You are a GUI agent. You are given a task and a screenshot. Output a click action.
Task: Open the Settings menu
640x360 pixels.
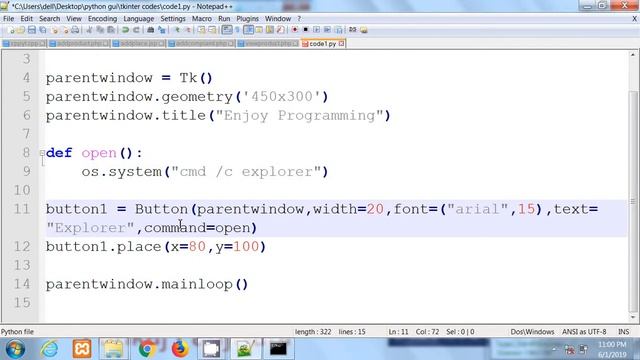173,19
